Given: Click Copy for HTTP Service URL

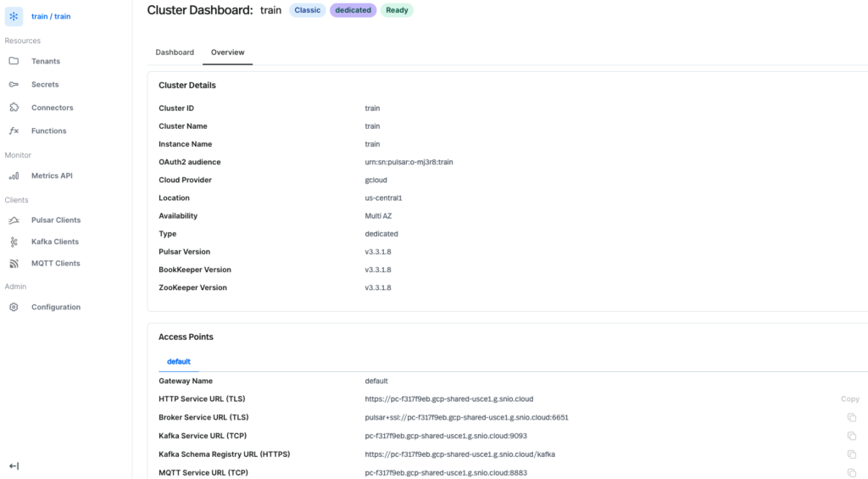Looking at the screenshot, I should coord(849,398).
